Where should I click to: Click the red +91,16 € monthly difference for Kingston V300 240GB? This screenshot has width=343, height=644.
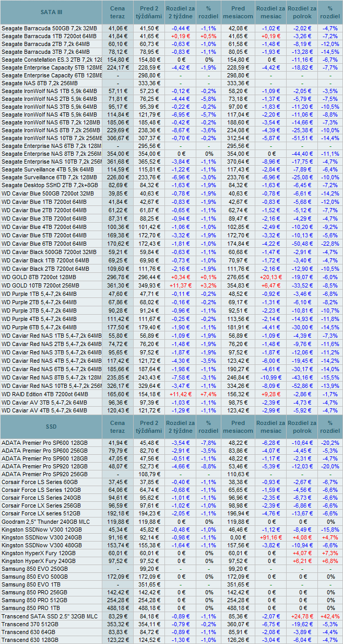pos(270,537)
